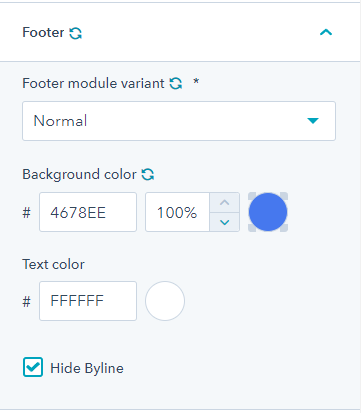Open the blue background color swatch
This screenshot has width=361, height=413.
click(268, 212)
